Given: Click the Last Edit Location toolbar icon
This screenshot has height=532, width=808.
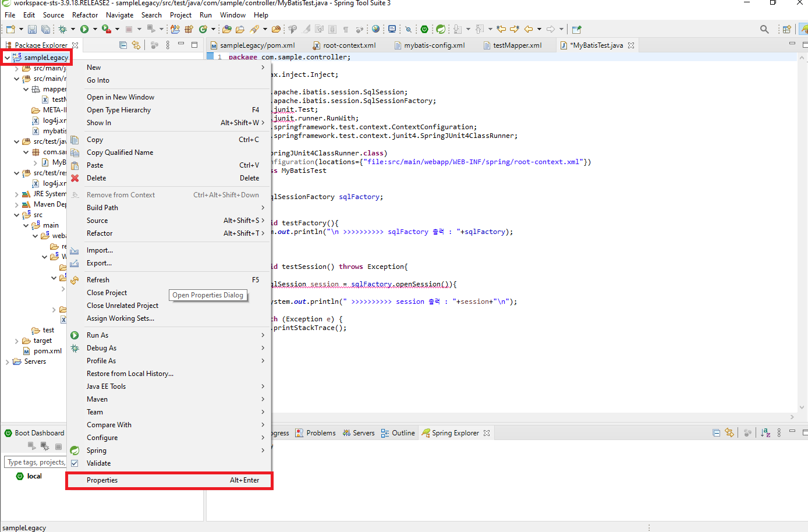Looking at the screenshot, I should coord(501,29).
